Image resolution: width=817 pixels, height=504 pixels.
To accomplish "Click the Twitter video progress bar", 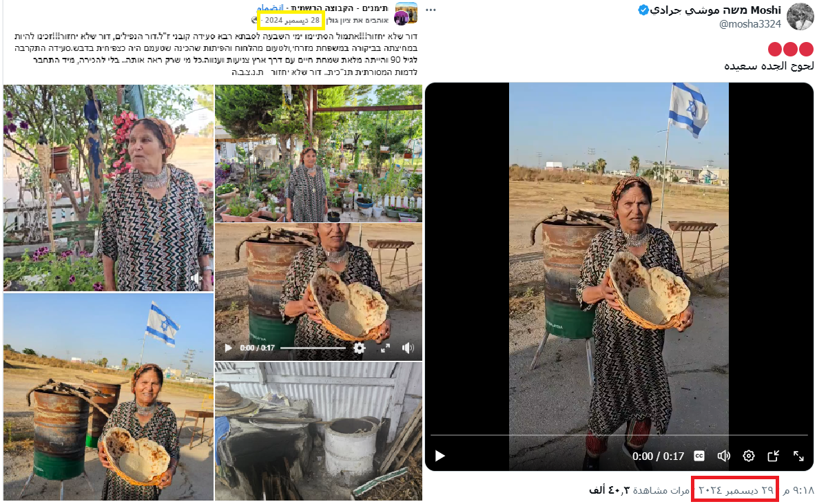I will coord(619,435).
